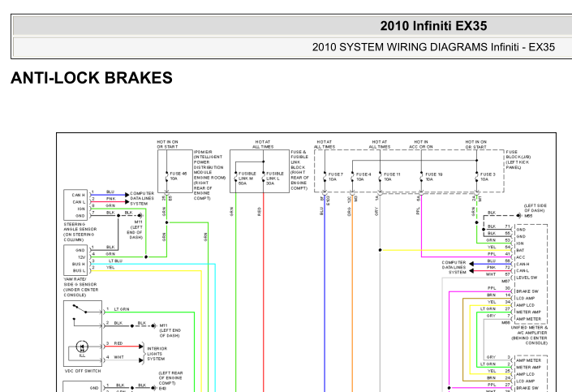Click the "BUS L" terminal label
The height and width of the screenshot is (392, 572).
pos(79,270)
